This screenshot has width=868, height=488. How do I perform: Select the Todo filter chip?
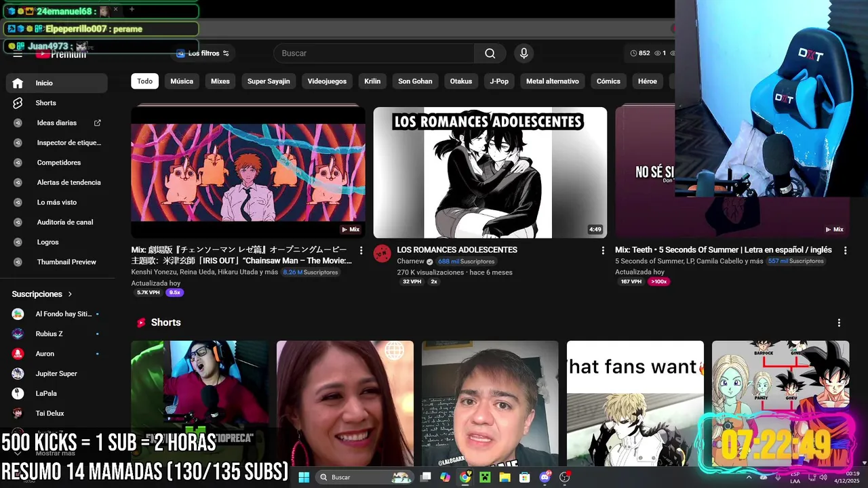(145, 81)
